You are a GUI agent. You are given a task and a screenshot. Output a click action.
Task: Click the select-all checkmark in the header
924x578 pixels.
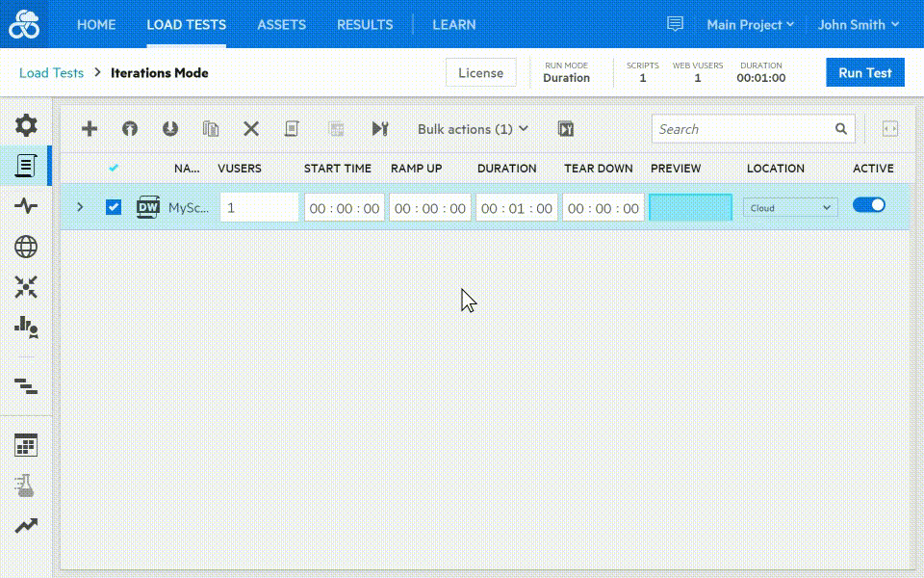[x=114, y=167]
